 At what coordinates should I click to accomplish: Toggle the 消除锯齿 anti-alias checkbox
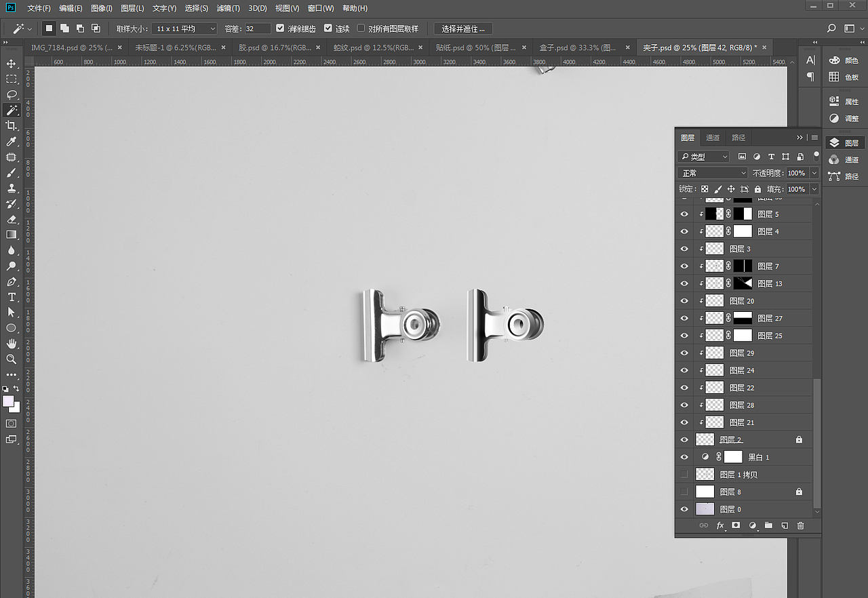[281, 28]
